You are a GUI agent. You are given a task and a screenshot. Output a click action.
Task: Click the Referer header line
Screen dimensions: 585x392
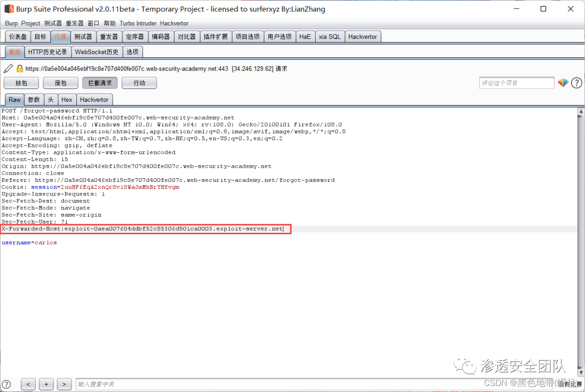(x=168, y=180)
